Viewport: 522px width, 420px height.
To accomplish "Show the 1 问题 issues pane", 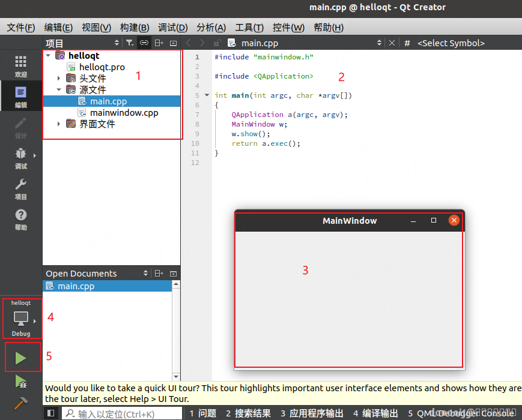I will pos(203,413).
